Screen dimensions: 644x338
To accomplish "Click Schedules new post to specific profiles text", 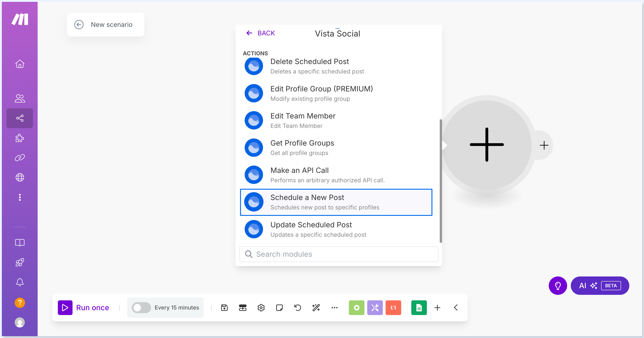I will pyautogui.click(x=325, y=207).
